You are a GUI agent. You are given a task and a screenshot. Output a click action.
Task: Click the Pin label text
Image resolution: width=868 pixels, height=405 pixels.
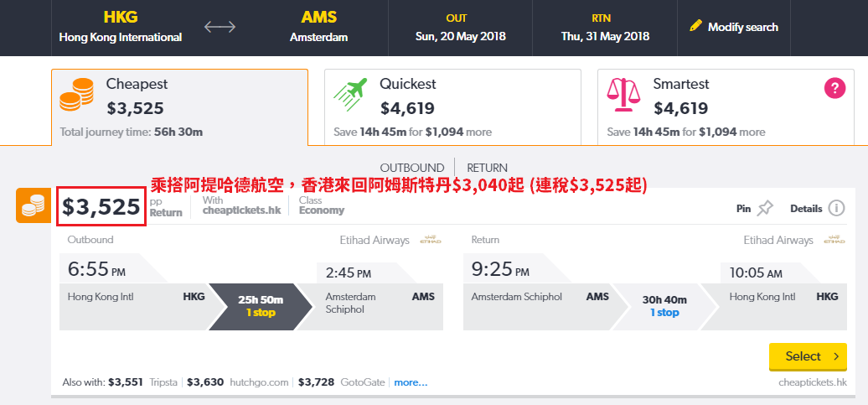743,209
